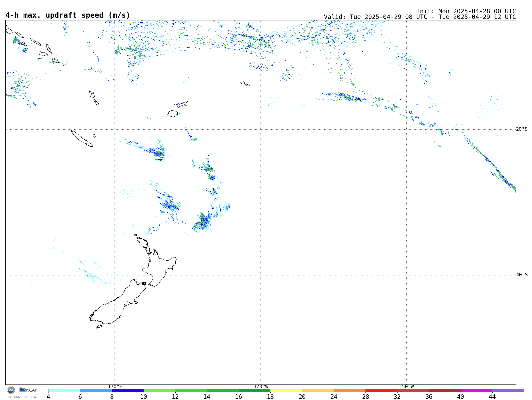Click the colorbar tick label 24
Screen dimensions: 532x400
coord(334,397)
